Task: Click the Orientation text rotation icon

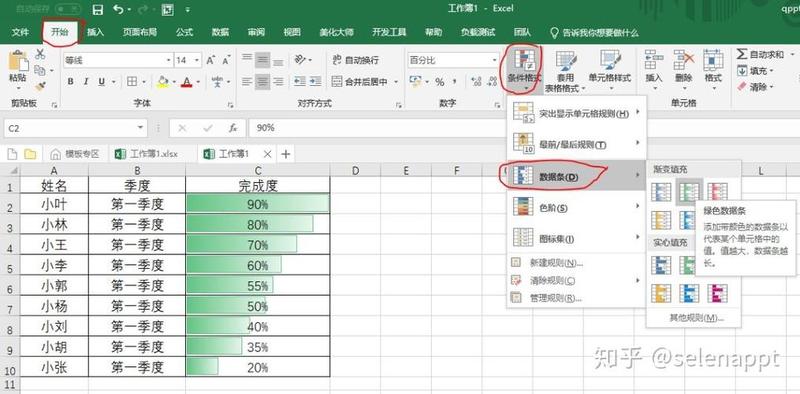Action: point(301,60)
